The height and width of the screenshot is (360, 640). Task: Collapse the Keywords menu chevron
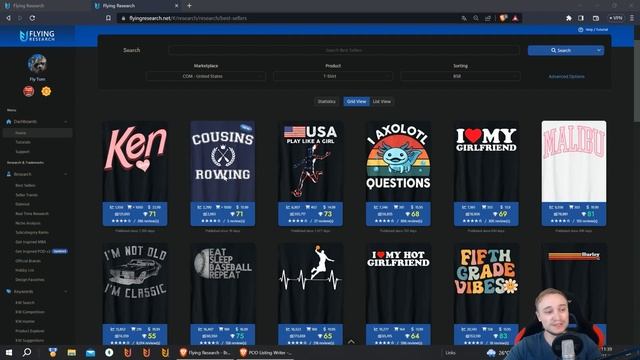(66, 291)
